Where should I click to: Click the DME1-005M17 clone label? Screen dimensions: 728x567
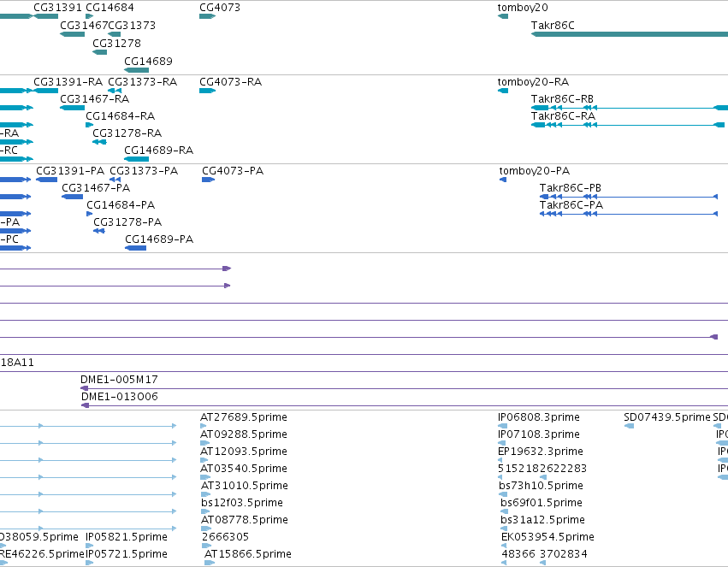(x=119, y=380)
